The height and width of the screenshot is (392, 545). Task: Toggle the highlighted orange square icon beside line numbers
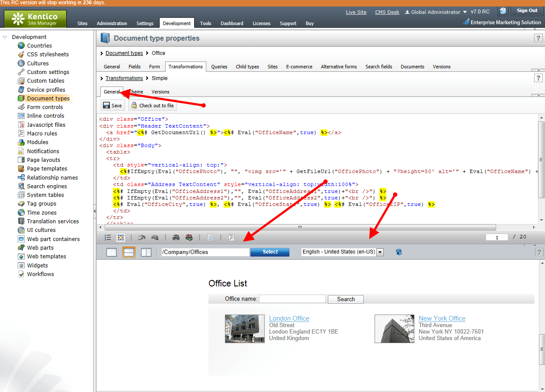tap(120, 238)
